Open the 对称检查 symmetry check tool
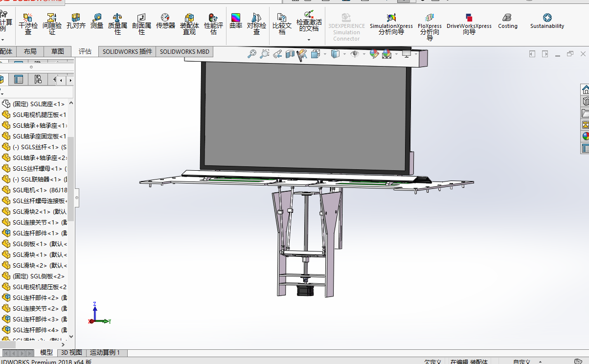 pyautogui.click(x=256, y=24)
